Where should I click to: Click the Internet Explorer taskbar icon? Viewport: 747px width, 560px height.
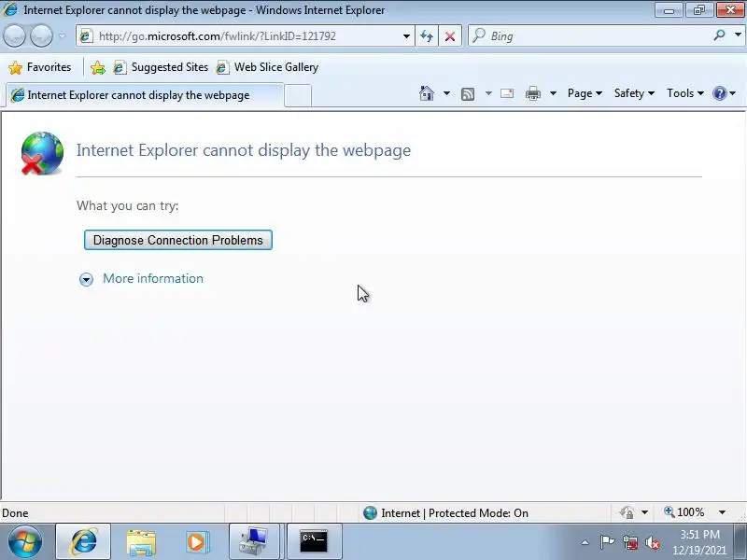coord(83,542)
